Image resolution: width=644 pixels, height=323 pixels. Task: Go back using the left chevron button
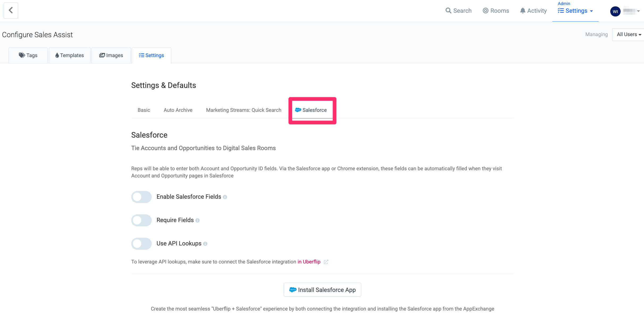(11, 11)
